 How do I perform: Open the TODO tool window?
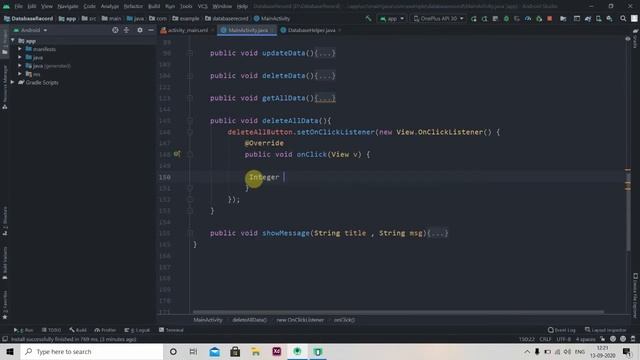[51, 330]
